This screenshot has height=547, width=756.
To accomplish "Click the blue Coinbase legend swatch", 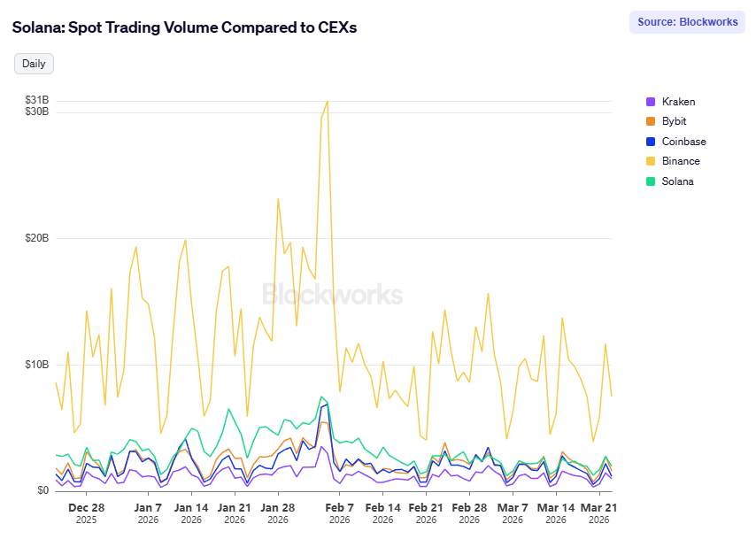I will [x=652, y=141].
